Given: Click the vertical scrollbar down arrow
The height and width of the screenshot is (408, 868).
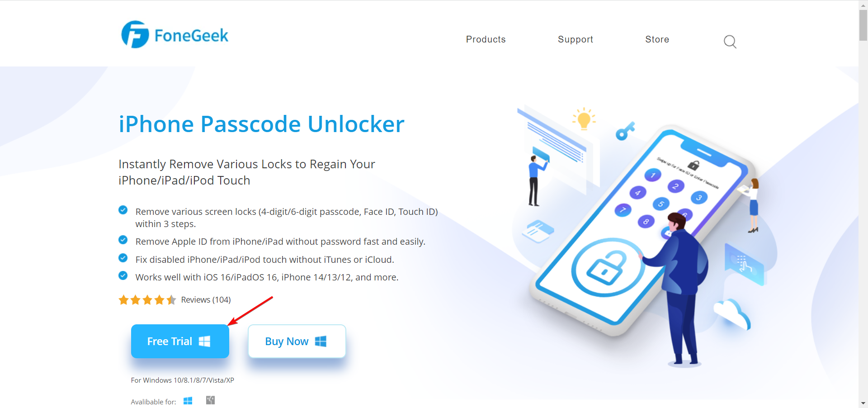Looking at the screenshot, I should (863, 403).
